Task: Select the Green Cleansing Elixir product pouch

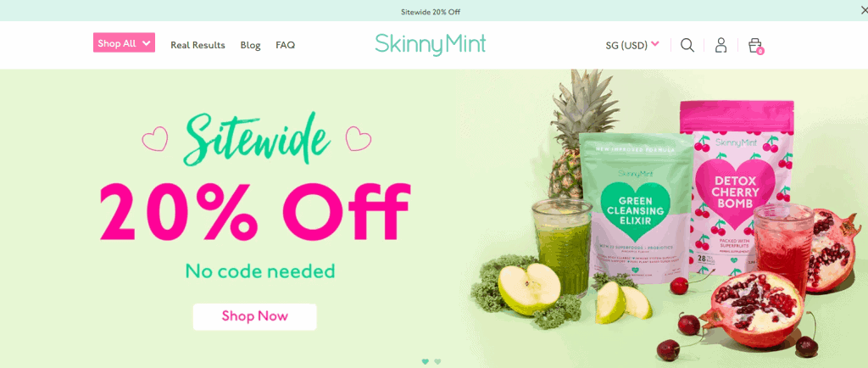Action: pos(636,209)
